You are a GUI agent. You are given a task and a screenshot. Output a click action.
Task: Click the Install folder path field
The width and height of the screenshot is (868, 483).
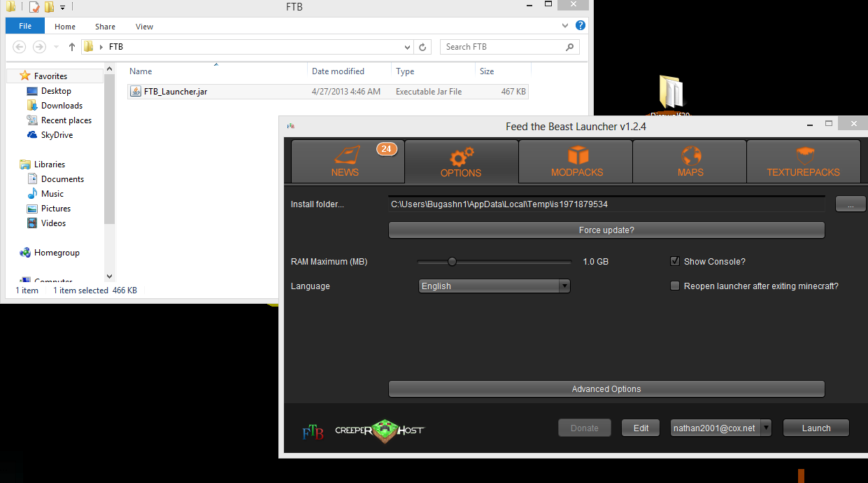coord(606,204)
